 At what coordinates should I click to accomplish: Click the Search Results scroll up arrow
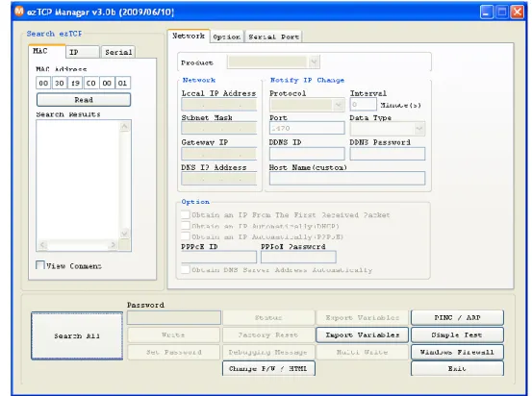[x=124, y=126]
